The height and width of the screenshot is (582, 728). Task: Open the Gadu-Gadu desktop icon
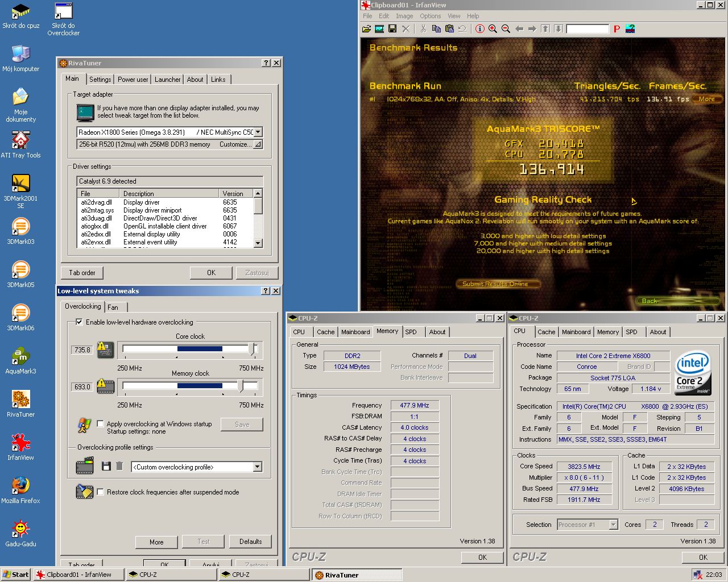pos(21,534)
